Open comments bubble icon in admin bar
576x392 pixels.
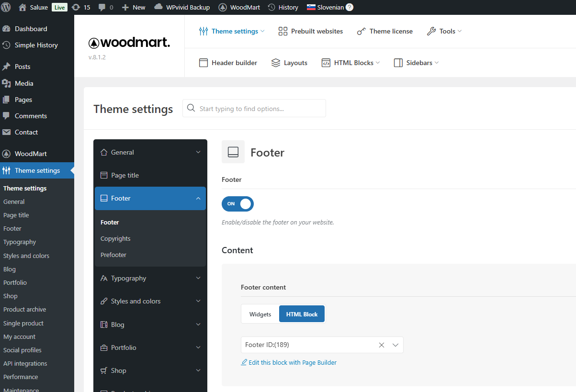coord(102,7)
